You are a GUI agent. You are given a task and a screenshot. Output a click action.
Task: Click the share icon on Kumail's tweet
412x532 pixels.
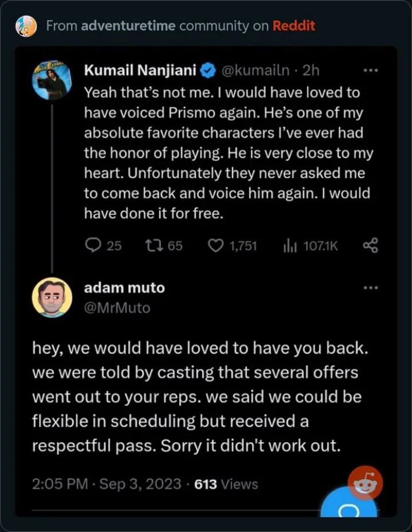click(x=371, y=246)
